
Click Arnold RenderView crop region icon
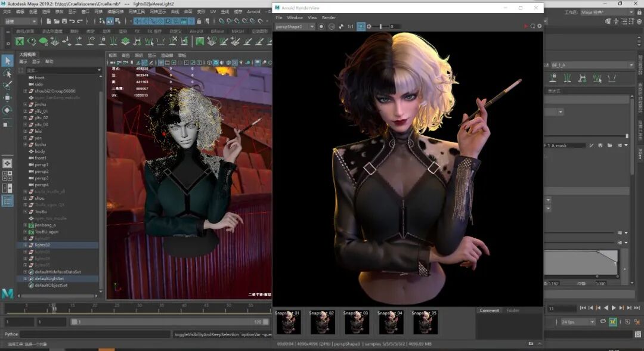pos(361,26)
